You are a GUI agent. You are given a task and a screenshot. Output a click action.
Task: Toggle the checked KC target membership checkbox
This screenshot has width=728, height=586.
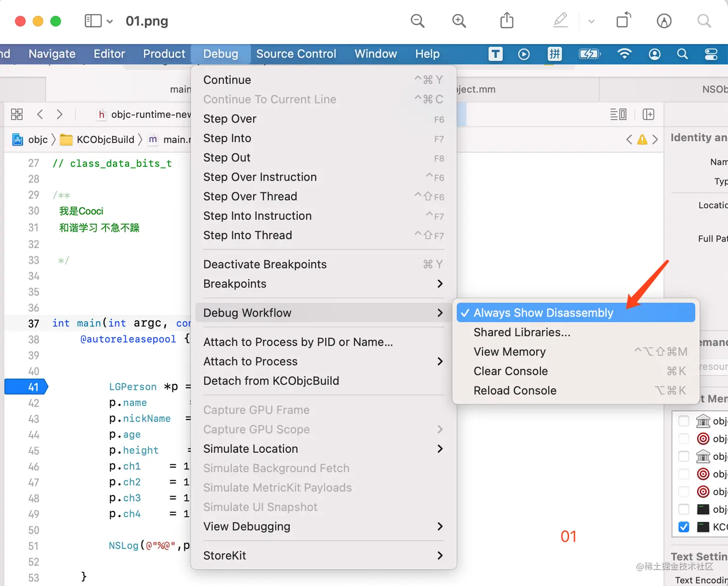coord(684,527)
